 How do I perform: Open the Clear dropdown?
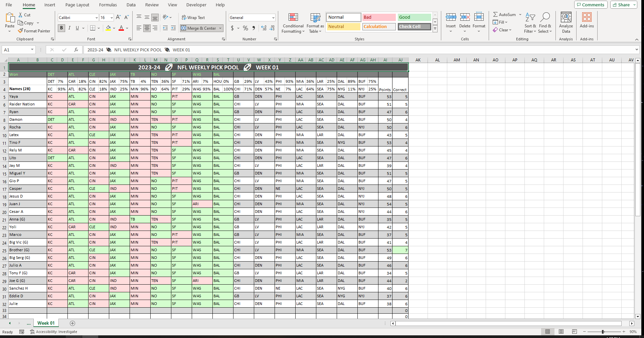tap(502, 30)
